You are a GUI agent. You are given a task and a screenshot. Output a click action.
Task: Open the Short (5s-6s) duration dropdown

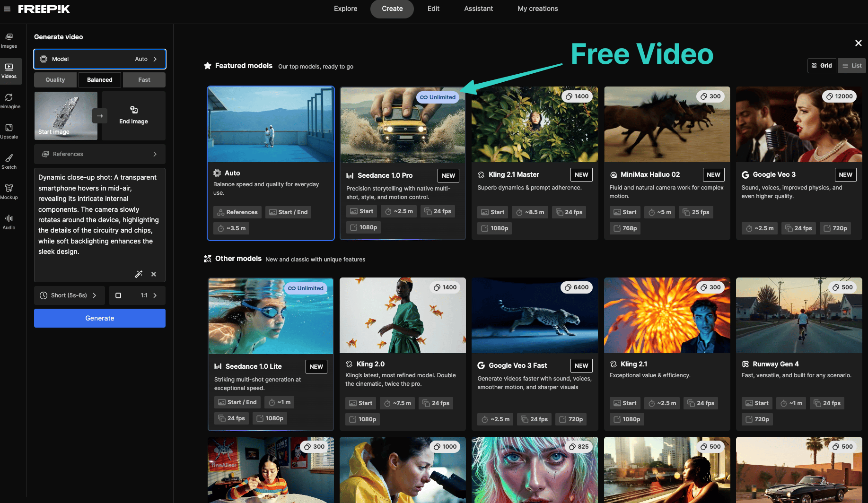tap(70, 295)
